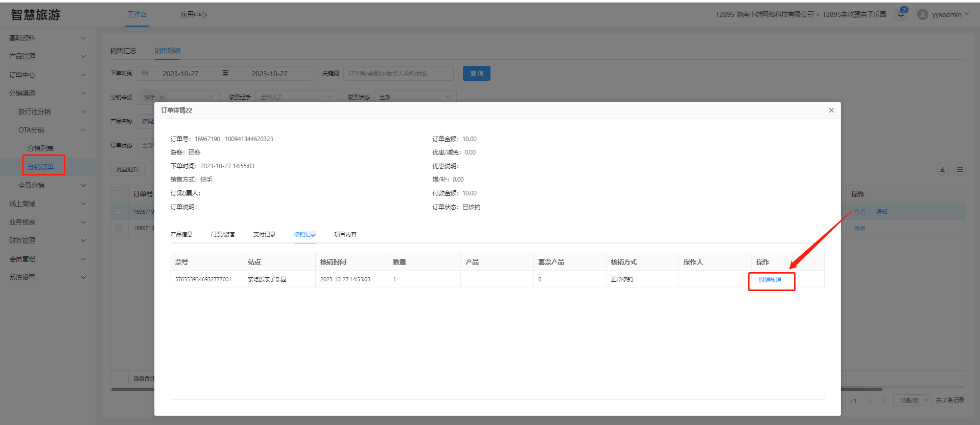Check the first order row checkbox
Screen dimensions: 980x425
coord(119,212)
